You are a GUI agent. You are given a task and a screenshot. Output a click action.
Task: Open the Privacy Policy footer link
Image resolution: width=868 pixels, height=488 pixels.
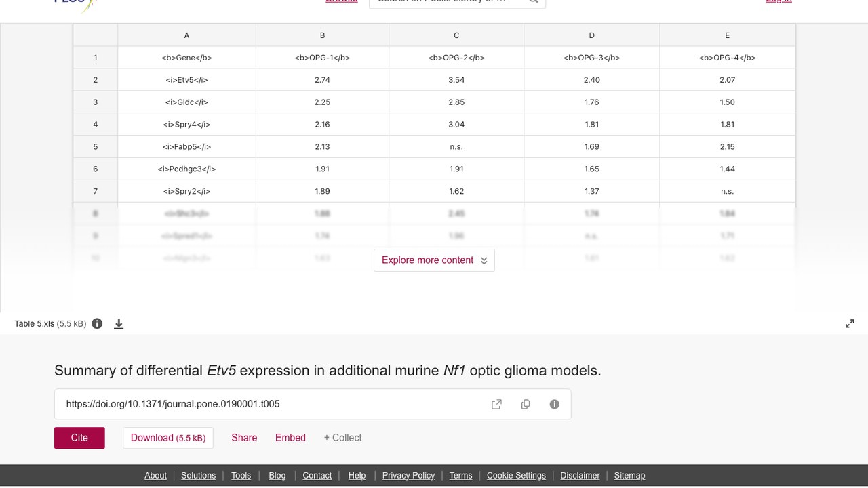pos(408,476)
